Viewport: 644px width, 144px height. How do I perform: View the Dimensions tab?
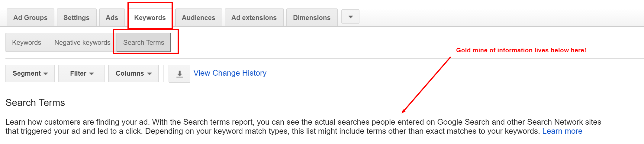point(312,18)
